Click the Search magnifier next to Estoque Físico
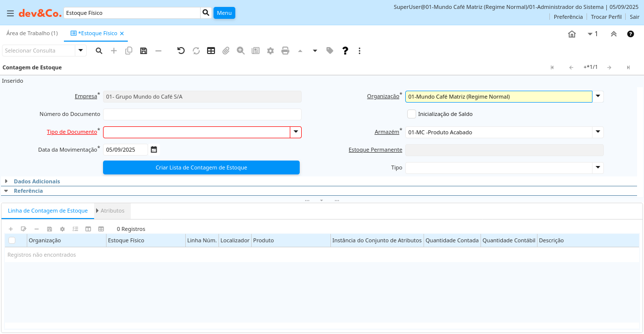644x334 pixels. click(206, 13)
